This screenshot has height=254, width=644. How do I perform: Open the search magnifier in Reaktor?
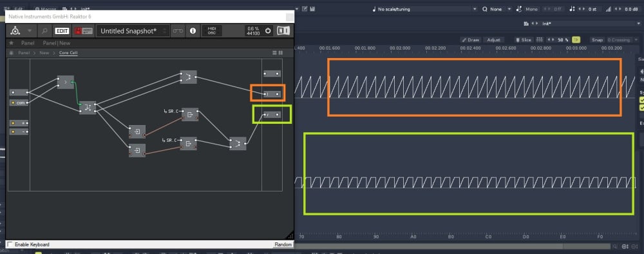(44, 31)
